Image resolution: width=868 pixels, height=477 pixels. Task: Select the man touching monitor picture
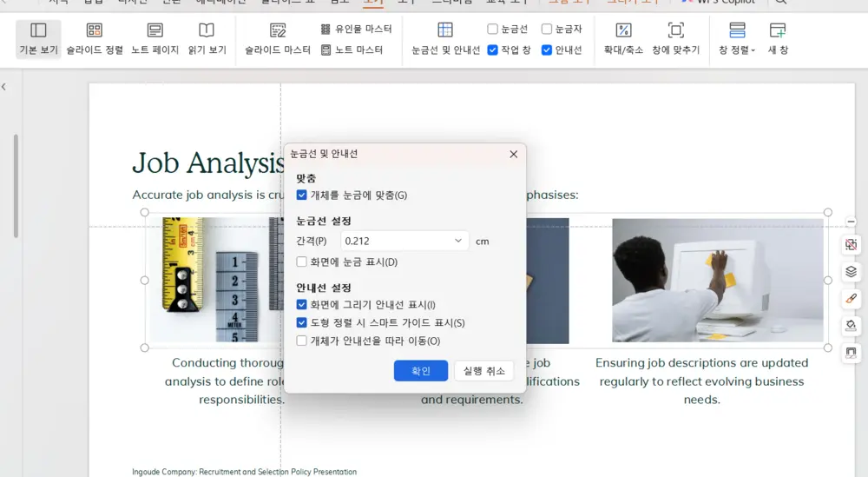[x=718, y=280]
